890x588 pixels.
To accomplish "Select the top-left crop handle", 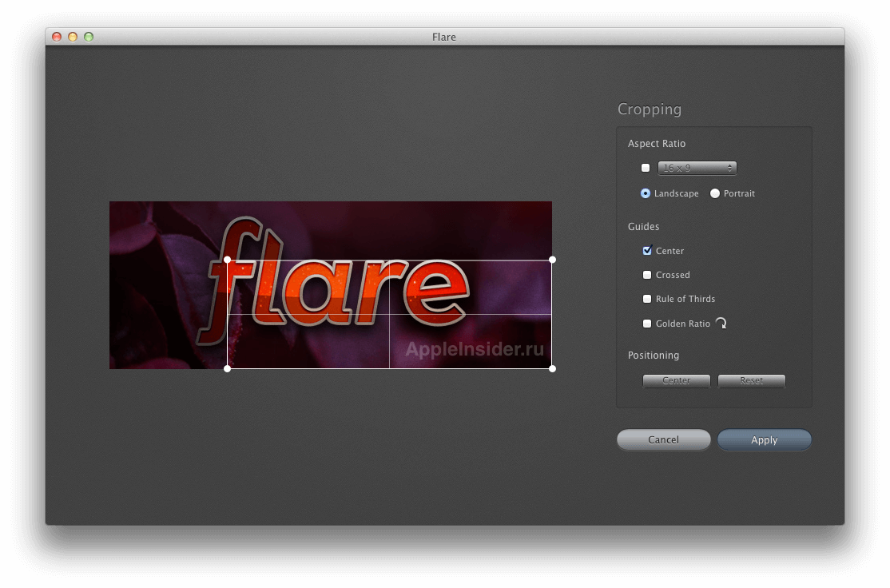I will 228,259.
